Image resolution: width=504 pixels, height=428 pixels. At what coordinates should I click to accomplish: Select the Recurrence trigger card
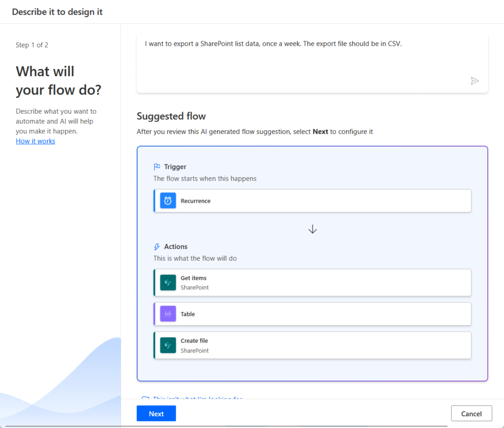(x=313, y=201)
